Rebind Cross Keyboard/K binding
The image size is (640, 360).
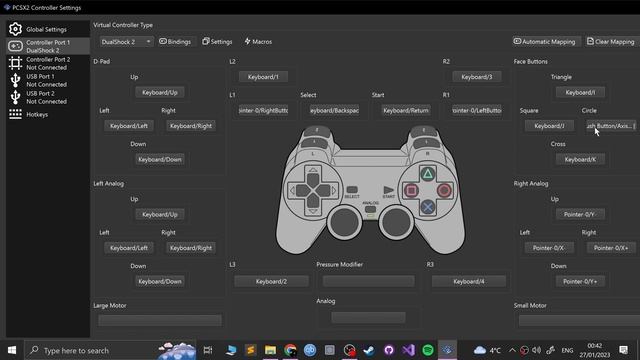(580, 160)
